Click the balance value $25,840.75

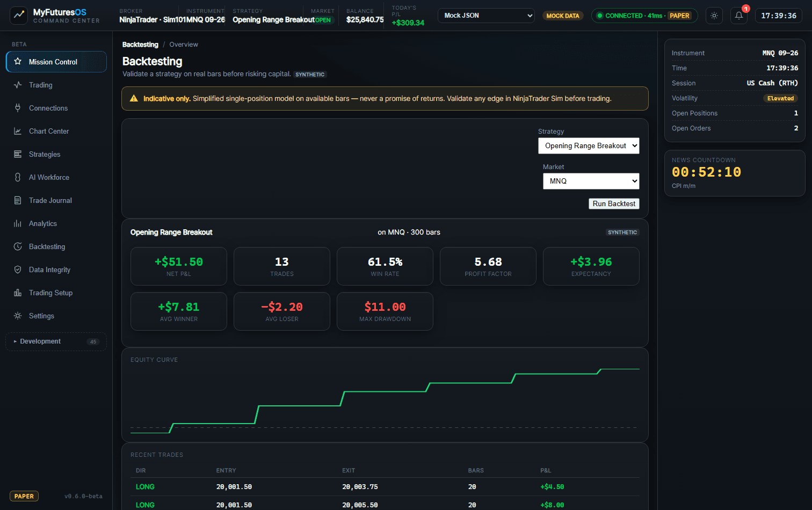coord(365,20)
